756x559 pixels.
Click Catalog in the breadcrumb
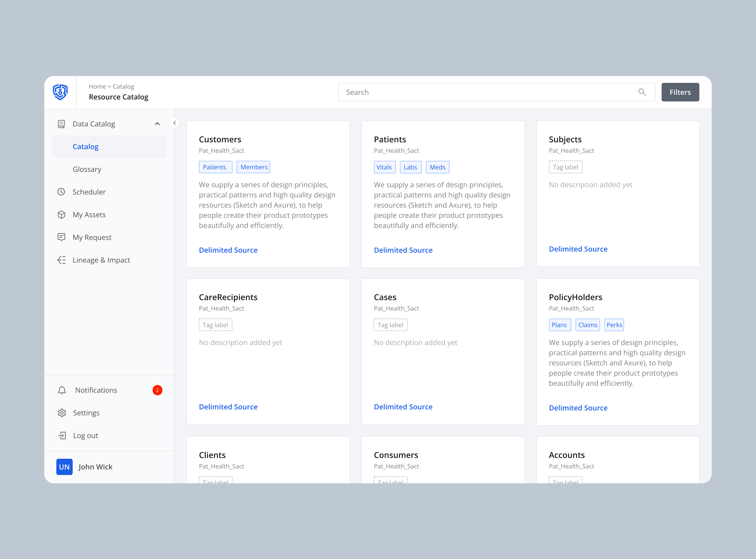click(x=123, y=87)
